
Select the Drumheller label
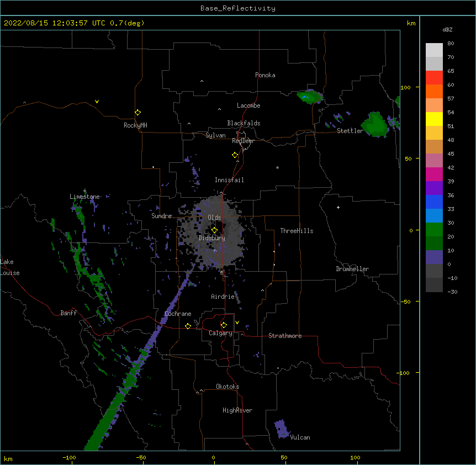click(352, 269)
